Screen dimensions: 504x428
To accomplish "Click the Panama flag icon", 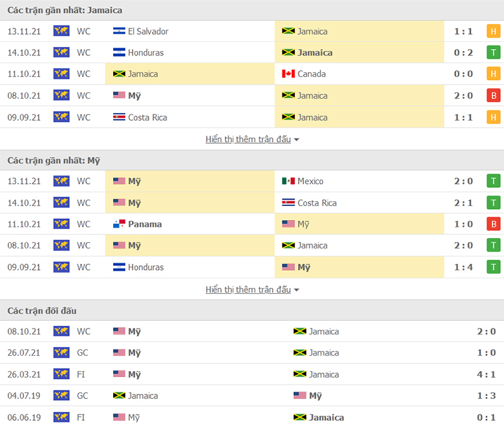I will tap(119, 224).
